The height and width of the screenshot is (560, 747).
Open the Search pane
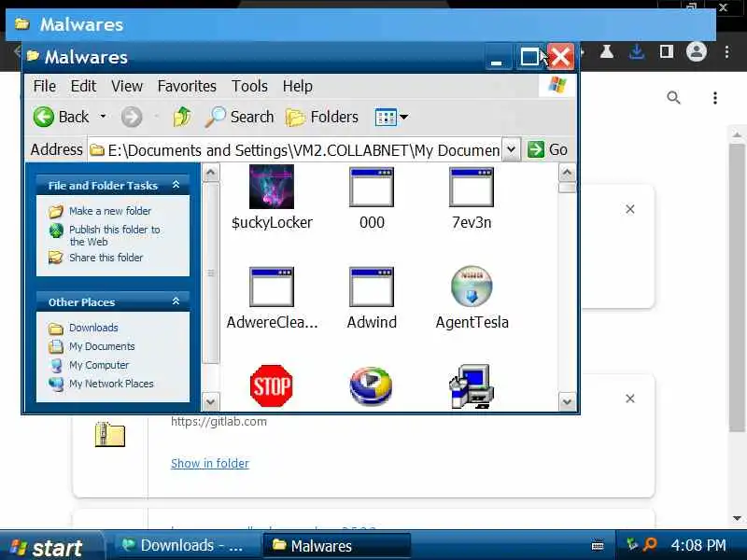240,117
